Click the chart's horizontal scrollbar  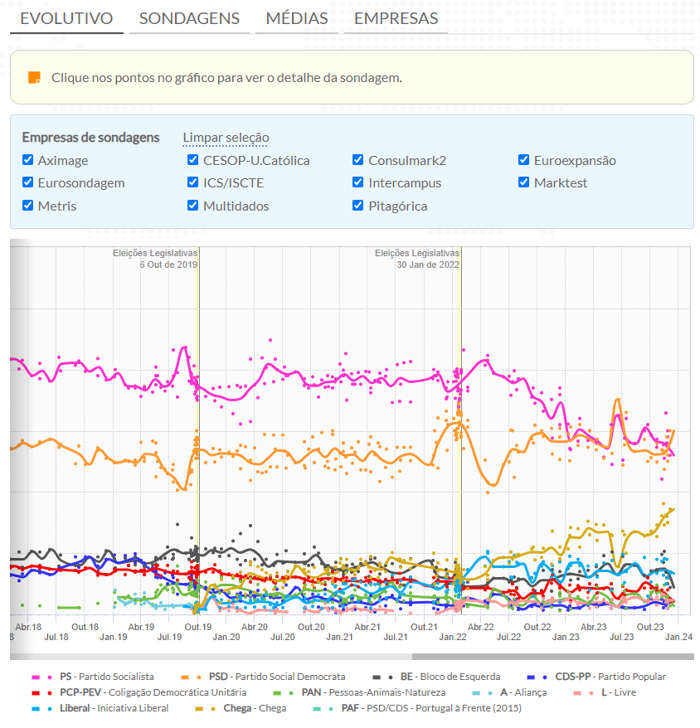point(348,656)
